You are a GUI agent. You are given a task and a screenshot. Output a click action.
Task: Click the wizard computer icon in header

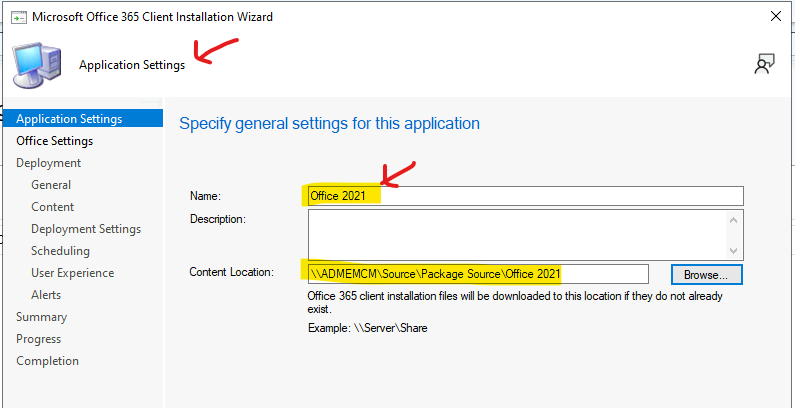pos(37,65)
